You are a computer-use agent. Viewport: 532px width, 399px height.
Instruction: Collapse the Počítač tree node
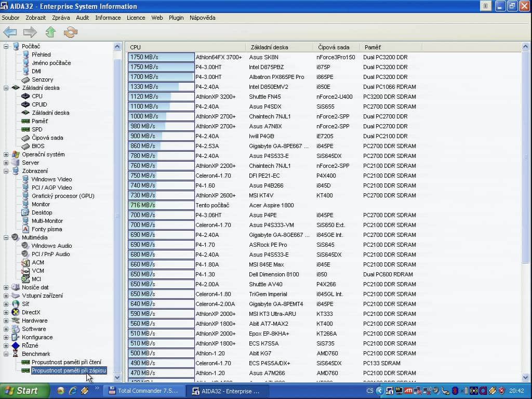point(6,46)
